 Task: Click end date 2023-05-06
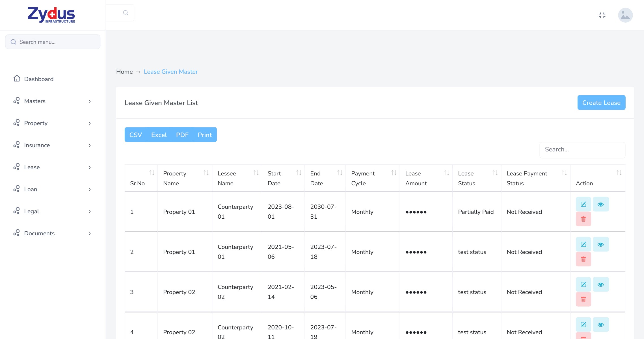323,292
